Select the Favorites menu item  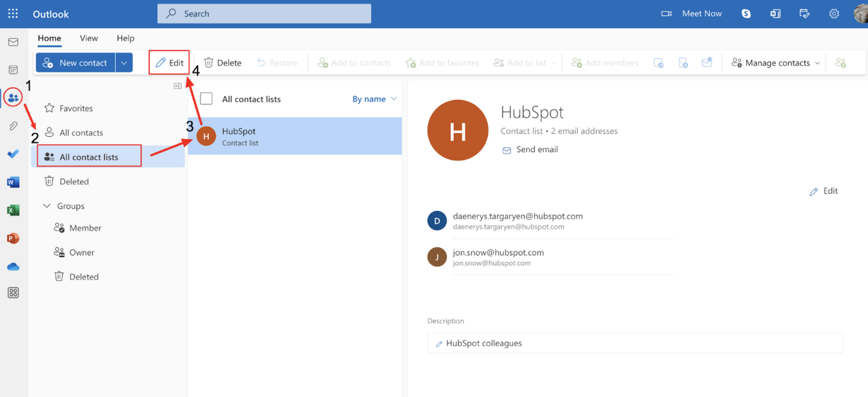[76, 108]
